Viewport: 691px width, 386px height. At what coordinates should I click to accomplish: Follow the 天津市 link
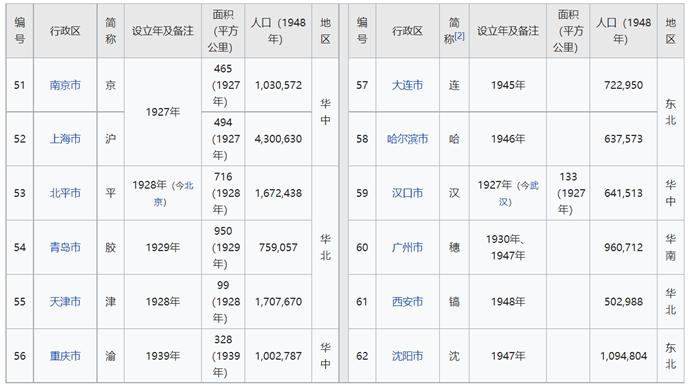(65, 301)
